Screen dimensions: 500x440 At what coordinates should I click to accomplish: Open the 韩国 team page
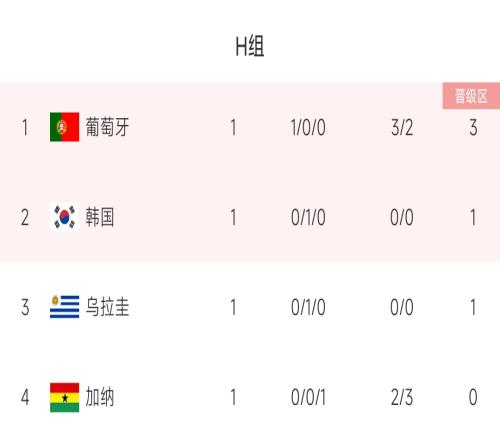(x=100, y=217)
